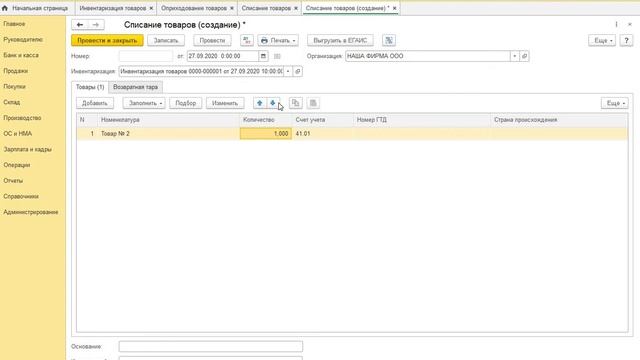
Task: Open the Администрирование section
Action: tap(31, 212)
